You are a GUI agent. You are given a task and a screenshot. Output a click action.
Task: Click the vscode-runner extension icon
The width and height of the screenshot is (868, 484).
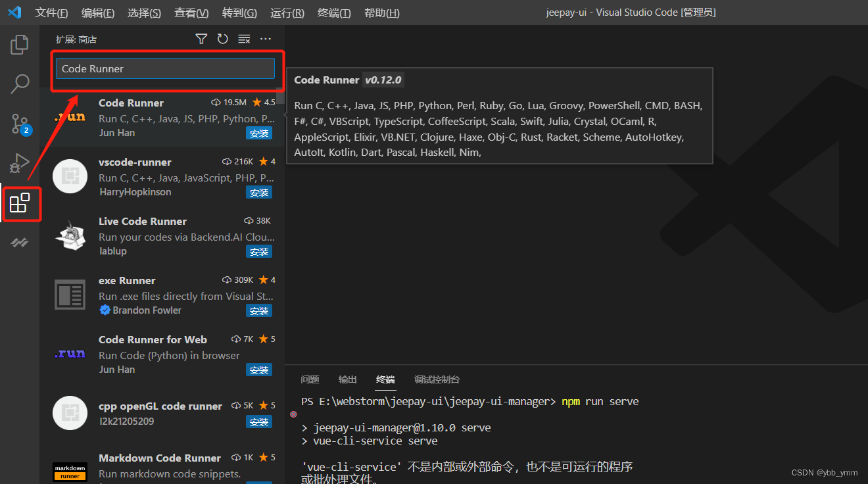point(70,176)
